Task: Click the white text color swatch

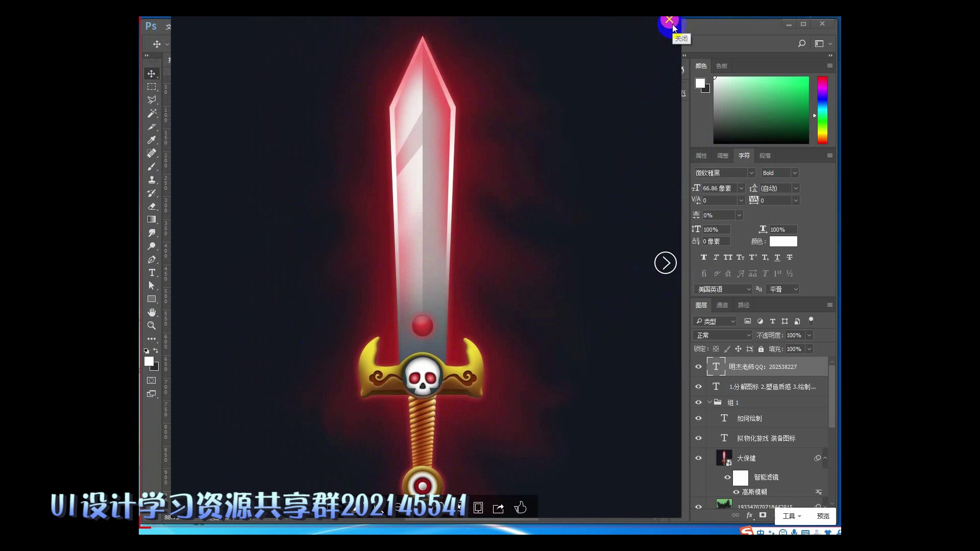Action: 783,241
